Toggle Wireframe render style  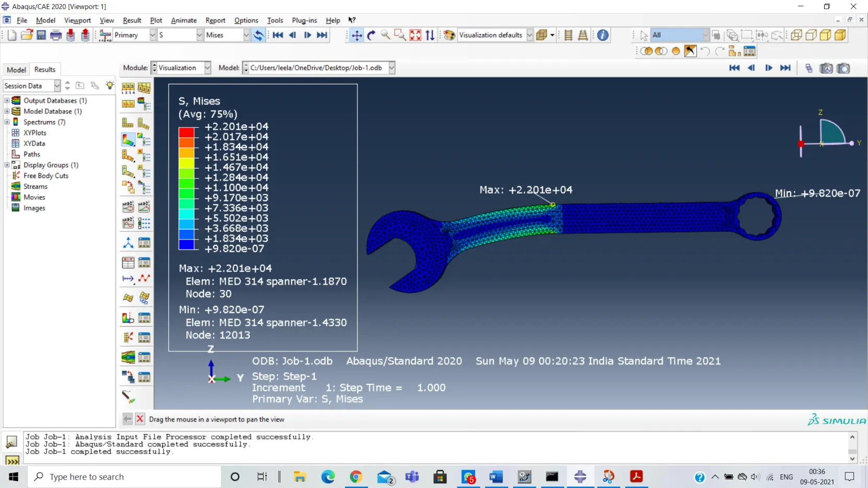(x=796, y=35)
